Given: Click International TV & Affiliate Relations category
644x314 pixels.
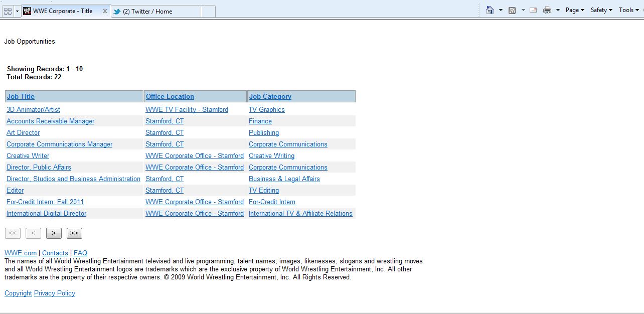Looking at the screenshot, I should pos(300,214).
